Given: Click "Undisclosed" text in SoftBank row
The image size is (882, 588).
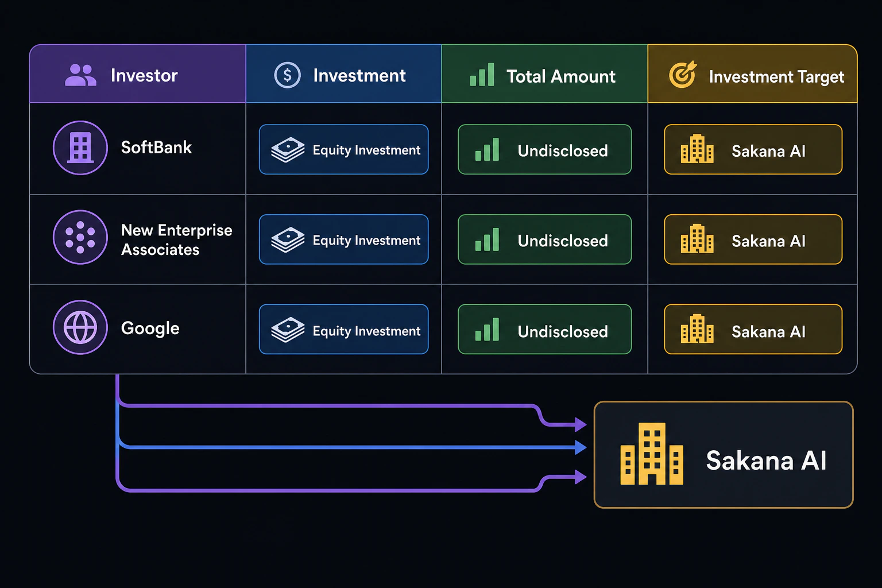Looking at the screenshot, I should [x=563, y=151].
